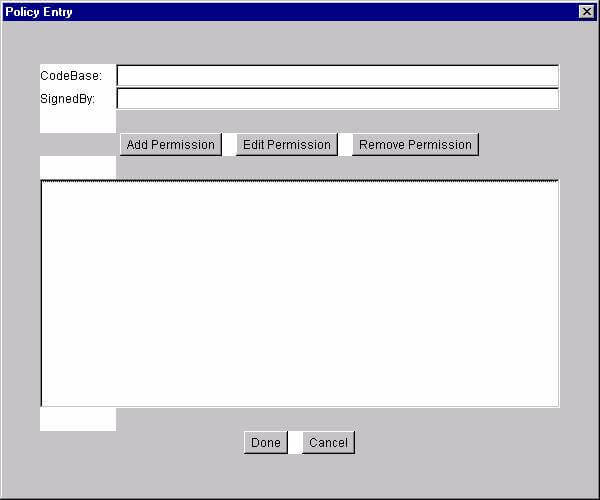This screenshot has height=500, width=600.
Task: Click white block left of Add Permission row
Action: coord(78,167)
